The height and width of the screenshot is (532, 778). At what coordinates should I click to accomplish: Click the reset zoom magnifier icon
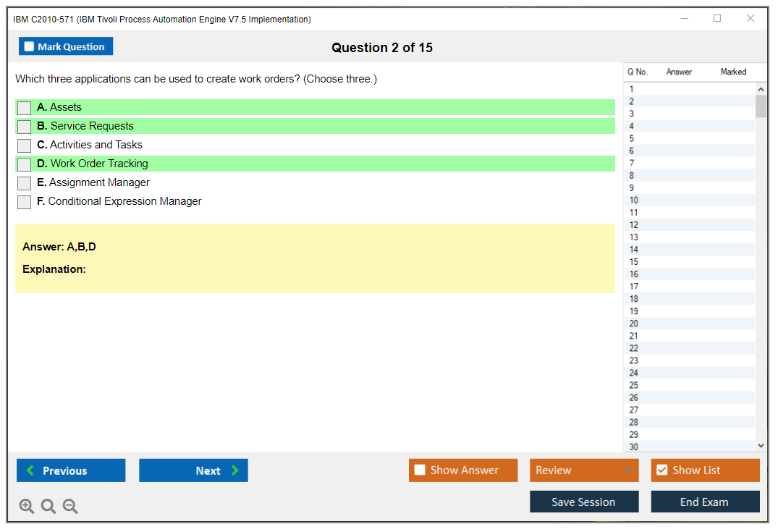click(x=48, y=507)
